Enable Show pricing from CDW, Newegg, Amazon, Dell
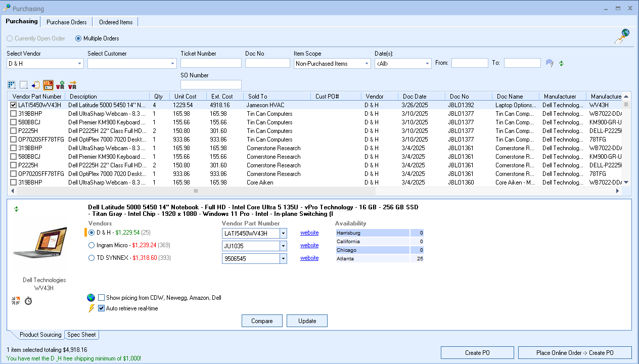Image resolution: width=639 pixels, height=364 pixels. (102, 298)
